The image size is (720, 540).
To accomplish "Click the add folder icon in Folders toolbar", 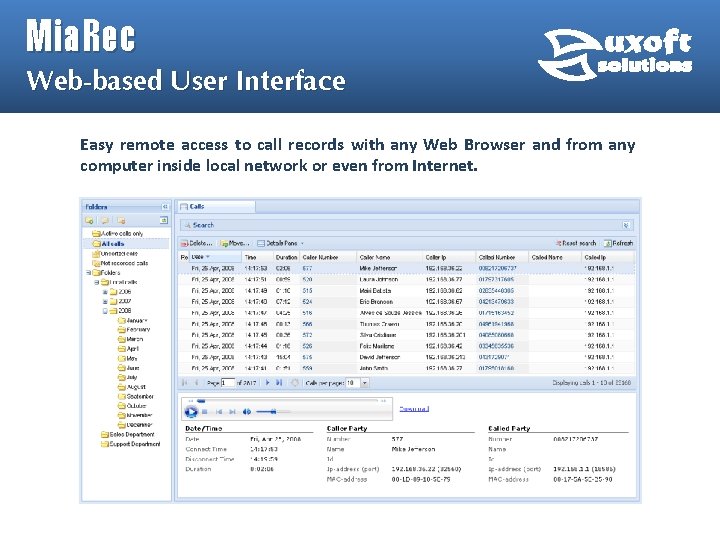I will pyautogui.click(x=89, y=220).
